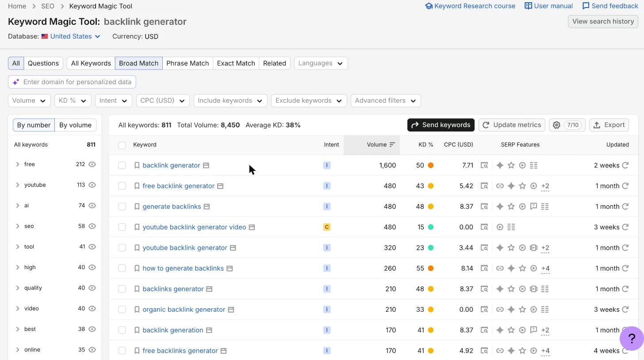Expand the Advanced filters dropdown

pos(386,101)
